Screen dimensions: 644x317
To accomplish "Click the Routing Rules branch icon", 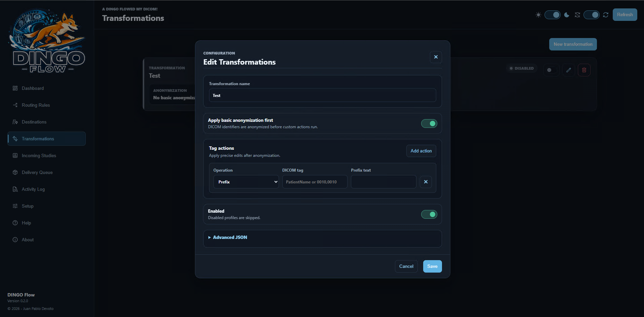I will click(15, 105).
